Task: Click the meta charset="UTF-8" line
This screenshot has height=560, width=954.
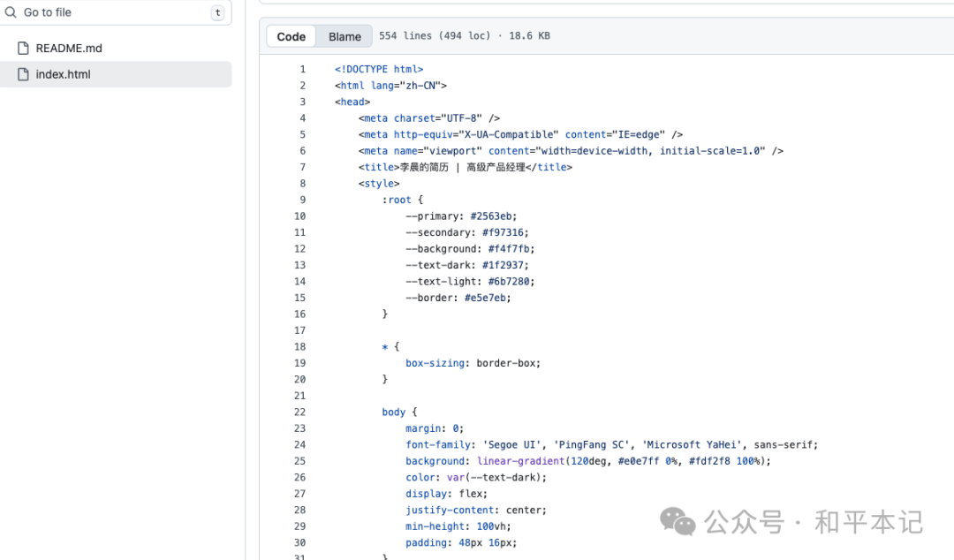Action: [429, 118]
